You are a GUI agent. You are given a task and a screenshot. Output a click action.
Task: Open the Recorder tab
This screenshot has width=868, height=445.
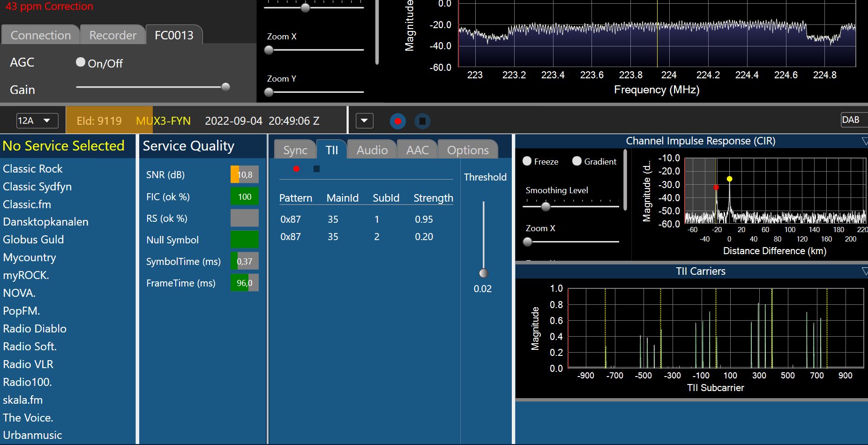point(112,35)
